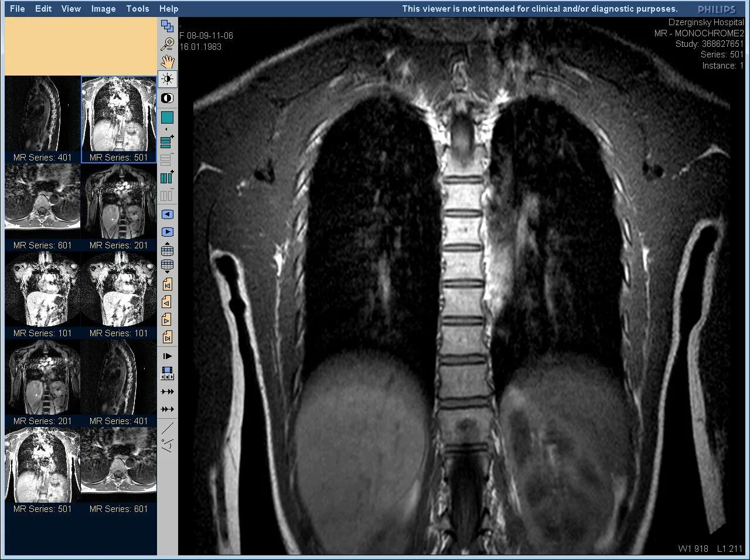This screenshot has width=750, height=560.
Task: Click the 'MR - MONOCHROME2' overlay text
Action: (x=699, y=33)
